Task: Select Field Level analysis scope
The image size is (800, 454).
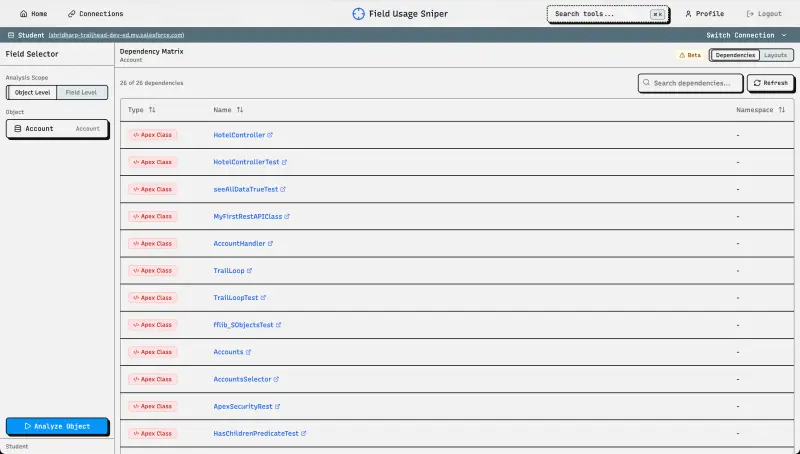Action: coord(81,92)
